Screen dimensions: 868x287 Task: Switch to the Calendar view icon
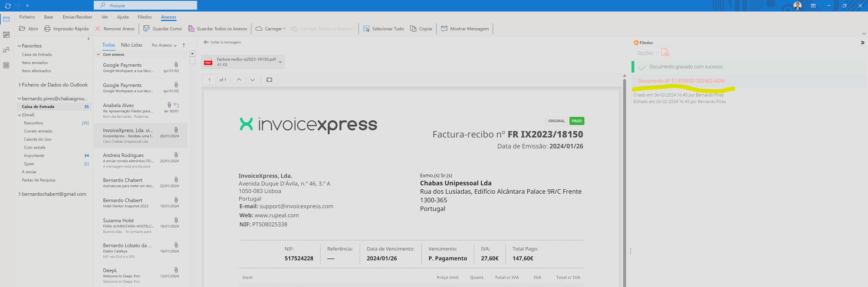coord(6,35)
